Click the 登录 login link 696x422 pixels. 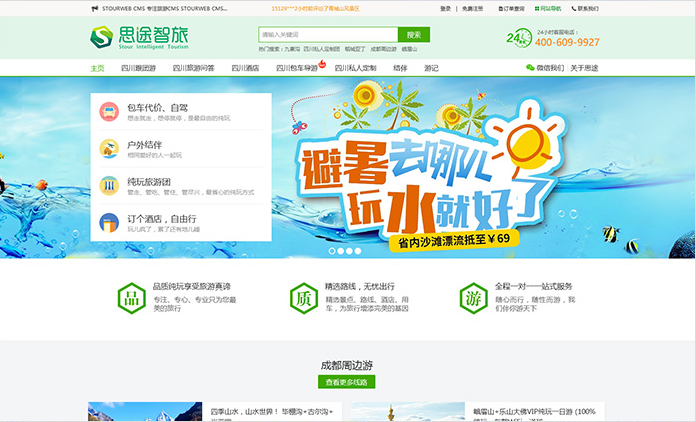tap(446, 8)
